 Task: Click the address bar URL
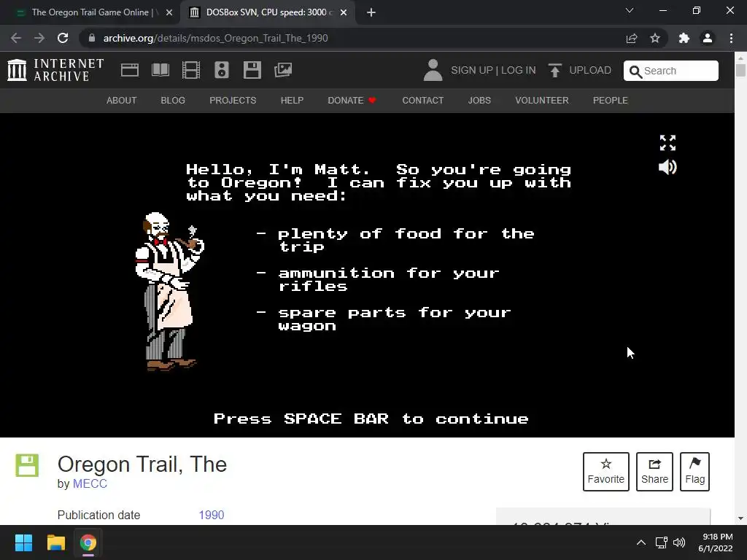(x=215, y=38)
